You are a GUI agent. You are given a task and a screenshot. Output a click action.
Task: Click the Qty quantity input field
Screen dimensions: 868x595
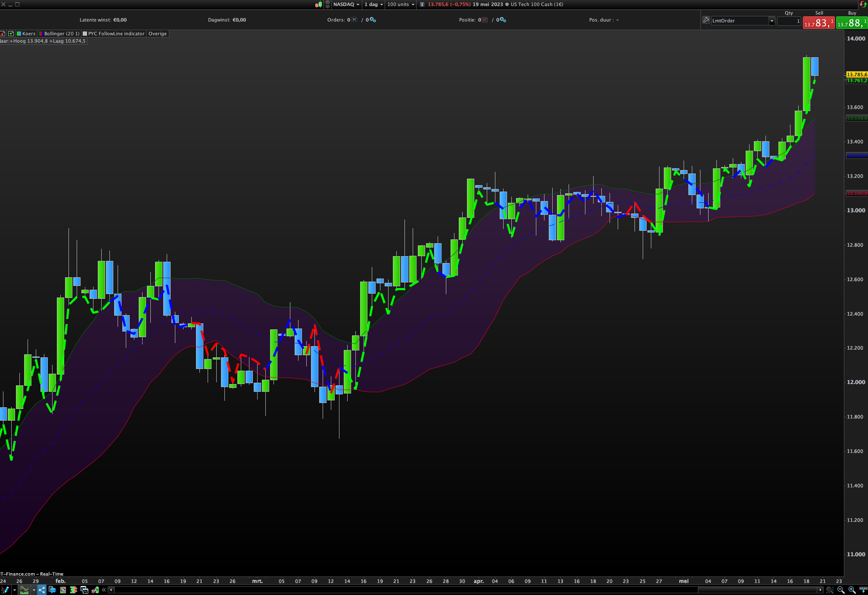(789, 21)
